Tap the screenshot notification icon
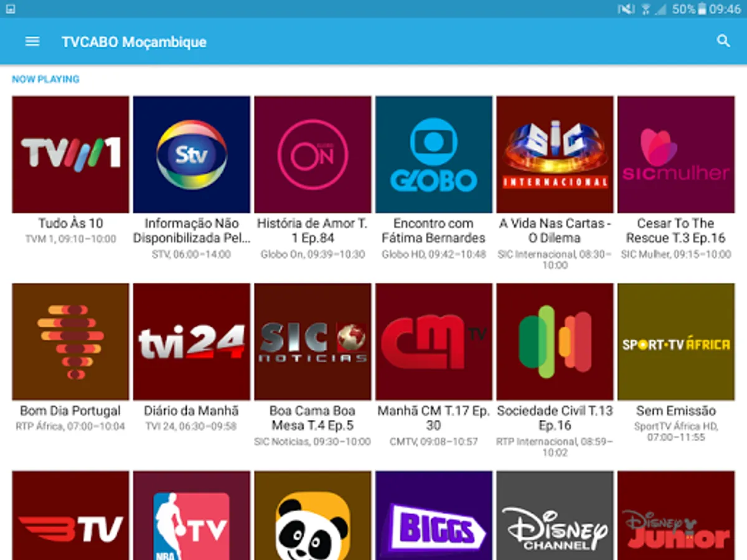Viewport: 747px width, 560px height. pyautogui.click(x=10, y=9)
